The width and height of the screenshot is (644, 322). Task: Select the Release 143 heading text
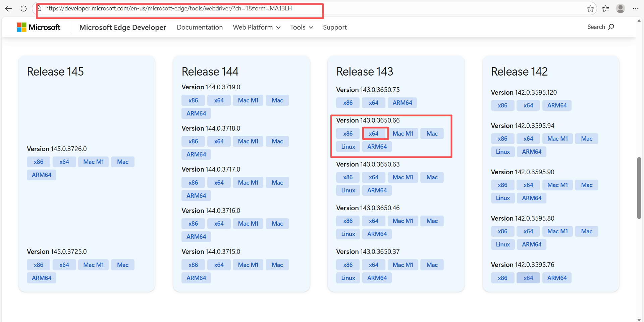pos(365,72)
